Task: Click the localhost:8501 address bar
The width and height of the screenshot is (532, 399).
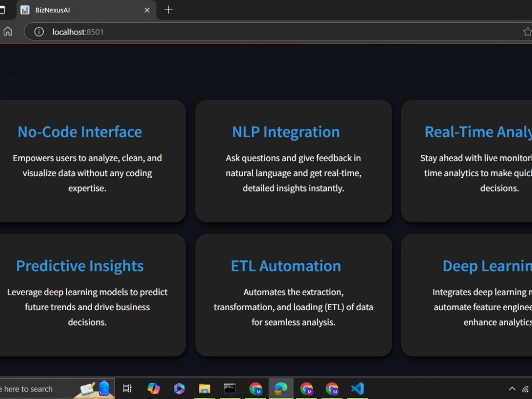Action: (278, 32)
